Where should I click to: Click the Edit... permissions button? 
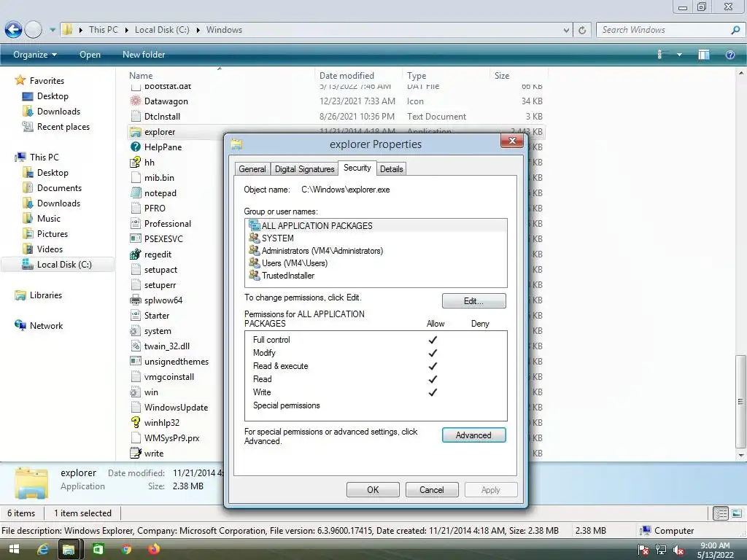pyautogui.click(x=474, y=301)
